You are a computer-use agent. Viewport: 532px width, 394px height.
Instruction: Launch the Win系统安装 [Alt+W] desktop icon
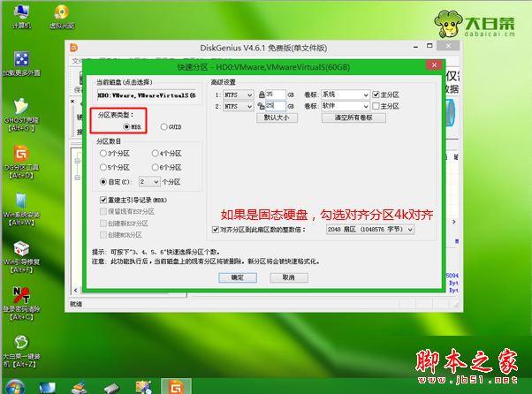(21, 208)
